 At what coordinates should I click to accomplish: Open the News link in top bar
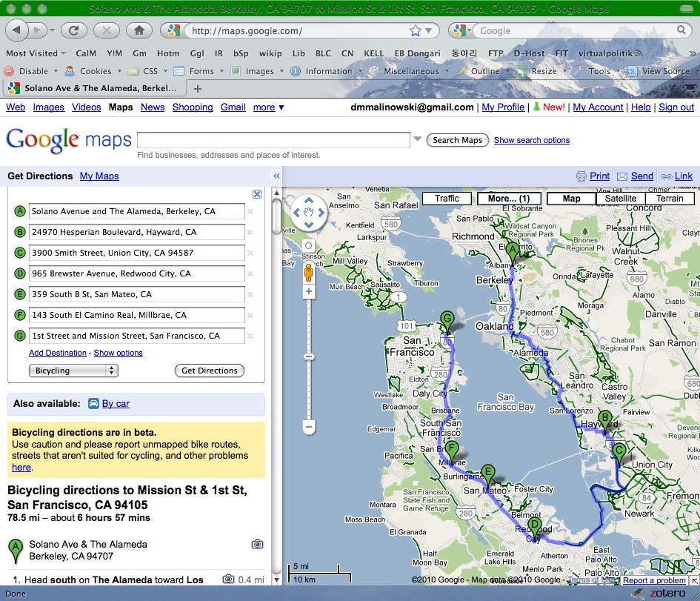tap(153, 107)
